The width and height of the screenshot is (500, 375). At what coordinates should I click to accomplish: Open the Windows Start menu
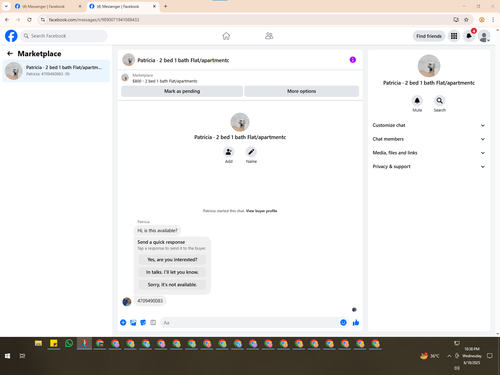[7, 356]
